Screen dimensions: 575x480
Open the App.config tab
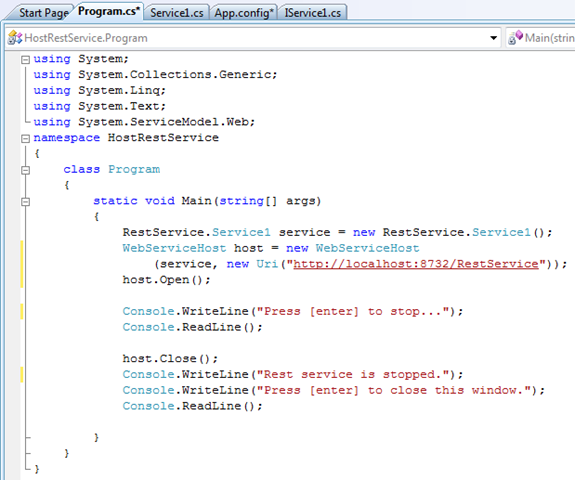coord(244,13)
